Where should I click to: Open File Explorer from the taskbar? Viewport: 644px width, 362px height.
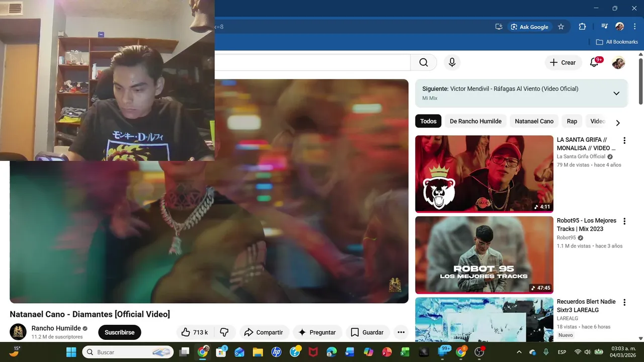258,352
